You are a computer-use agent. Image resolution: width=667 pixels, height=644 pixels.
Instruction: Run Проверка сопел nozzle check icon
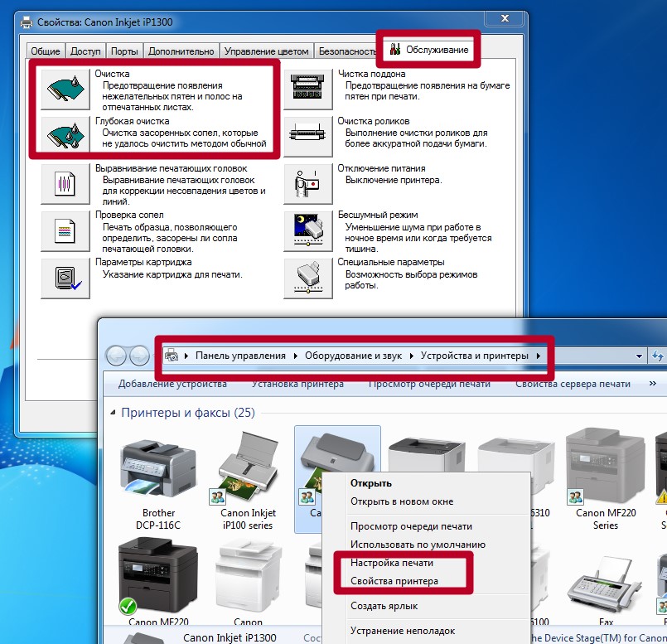[65, 230]
